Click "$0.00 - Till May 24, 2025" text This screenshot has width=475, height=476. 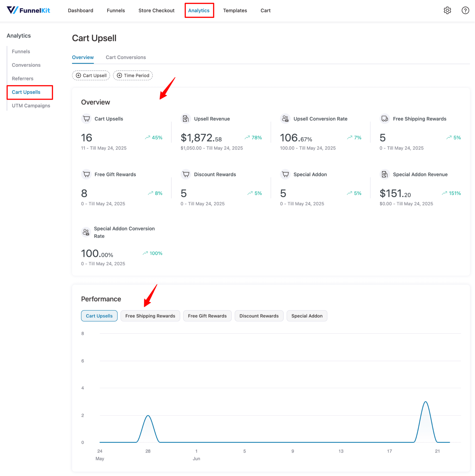pyautogui.click(x=406, y=204)
